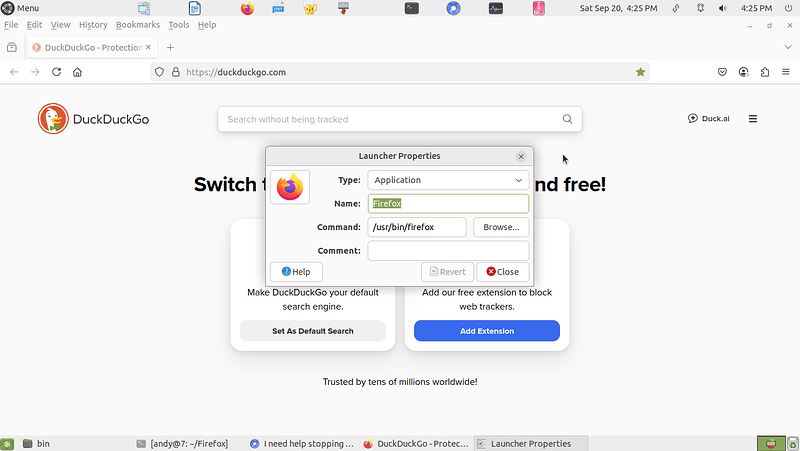Open a new tab with plus button
Viewport: 800px width, 451px height.
pyautogui.click(x=170, y=47)
